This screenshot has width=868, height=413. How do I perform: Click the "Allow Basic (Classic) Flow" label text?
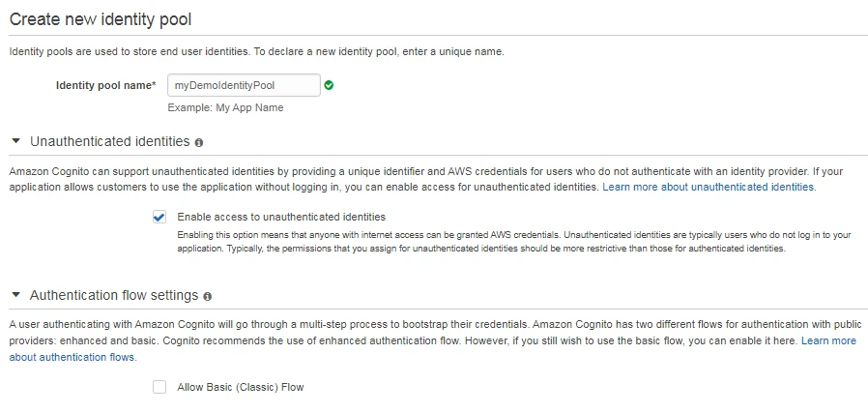pyautogui.click(x=241, y=387)
